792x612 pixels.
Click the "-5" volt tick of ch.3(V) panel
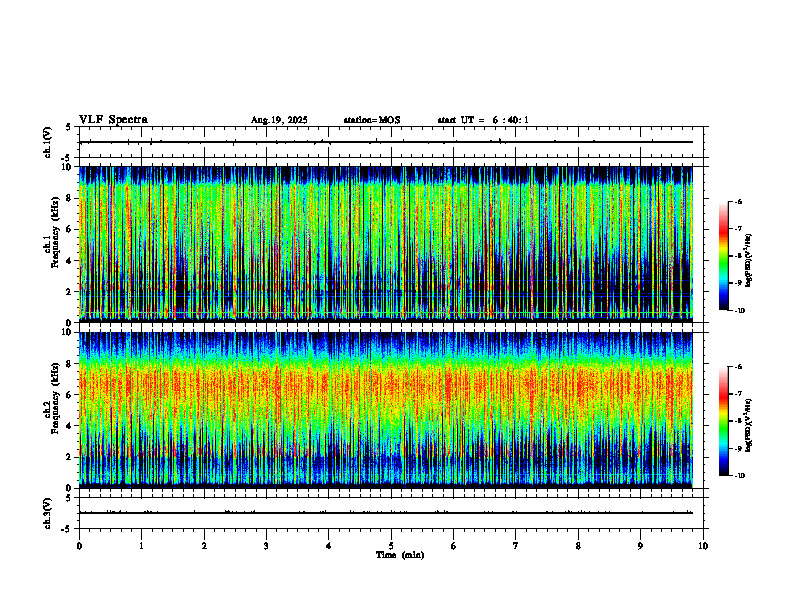coord(67,529)
